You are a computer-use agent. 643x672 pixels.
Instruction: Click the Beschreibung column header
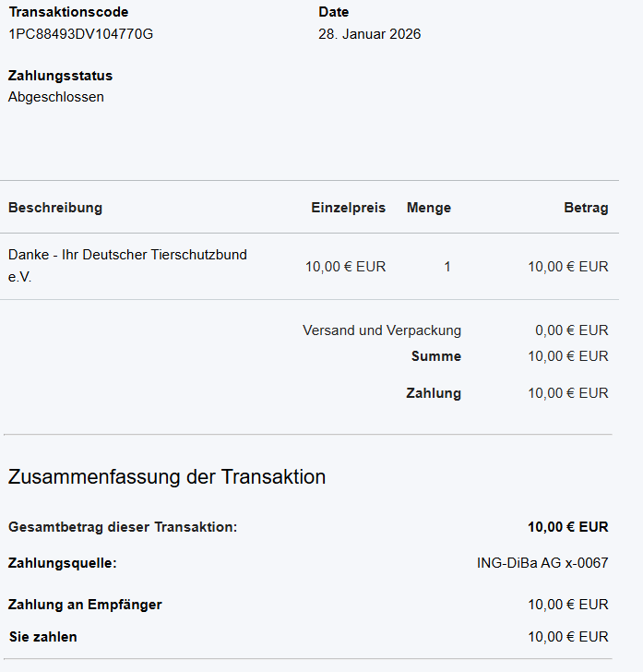[55, 208]
